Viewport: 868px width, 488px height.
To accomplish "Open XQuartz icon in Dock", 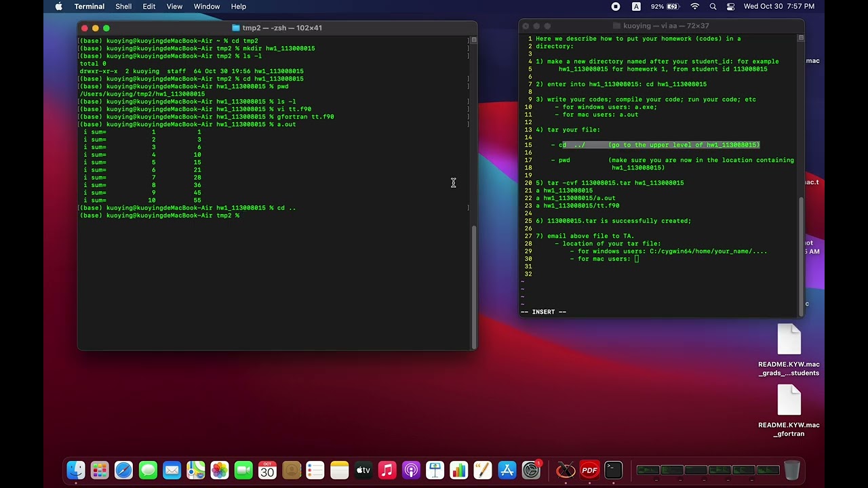I will tap(566, 470).
